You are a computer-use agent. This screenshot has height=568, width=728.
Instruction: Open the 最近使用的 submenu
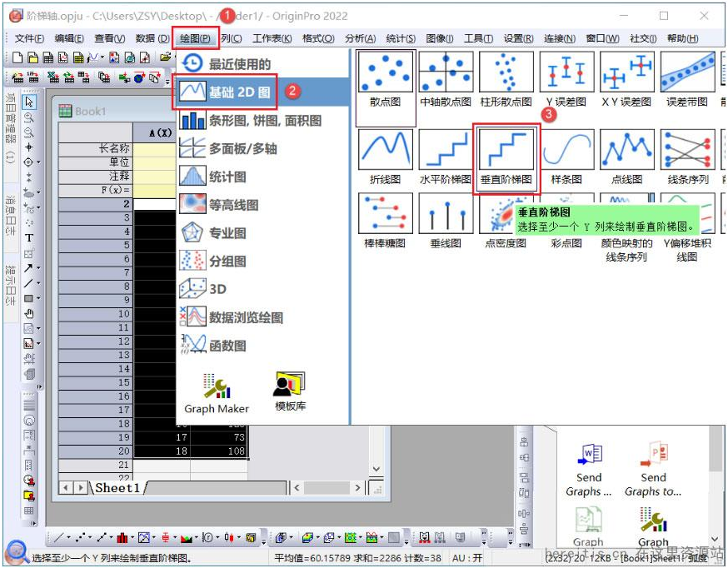(x=262, y=63)
